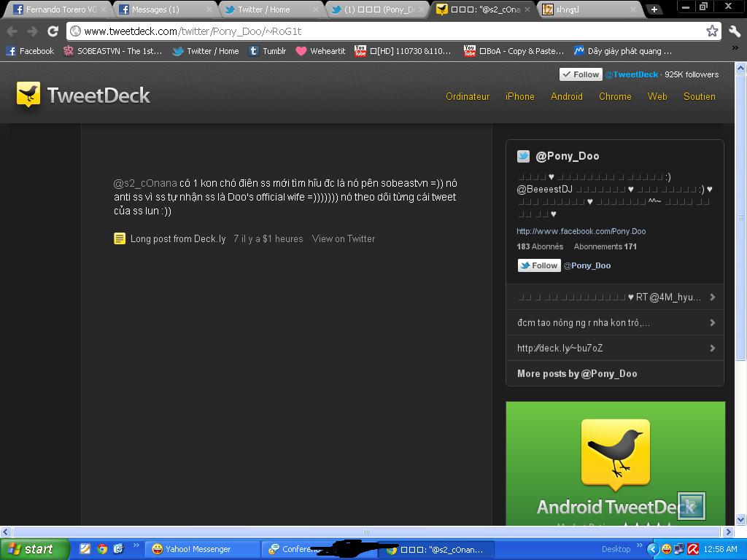Open the BoA - Copy & Paste bookmark
This screenshot has height=560, width=747.
514,51
